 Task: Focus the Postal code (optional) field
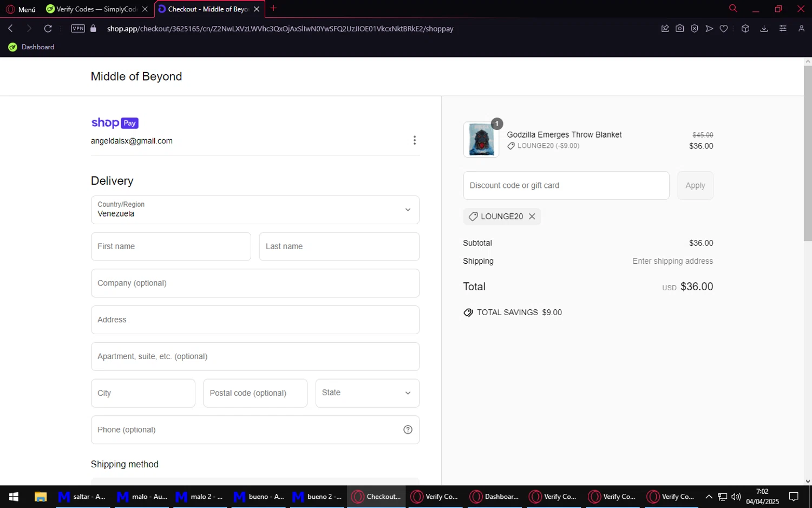coord(255,393)
